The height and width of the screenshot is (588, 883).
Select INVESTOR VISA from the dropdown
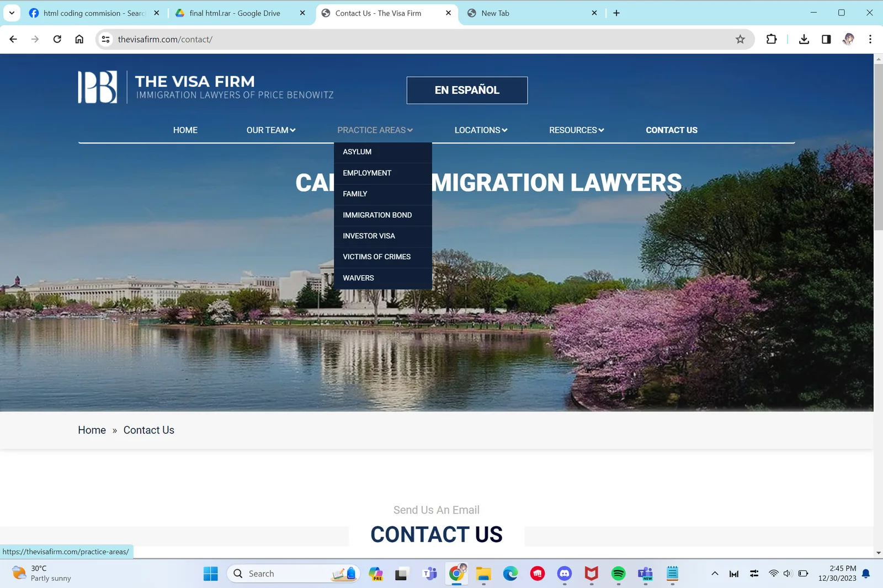(x=383, y=236)
